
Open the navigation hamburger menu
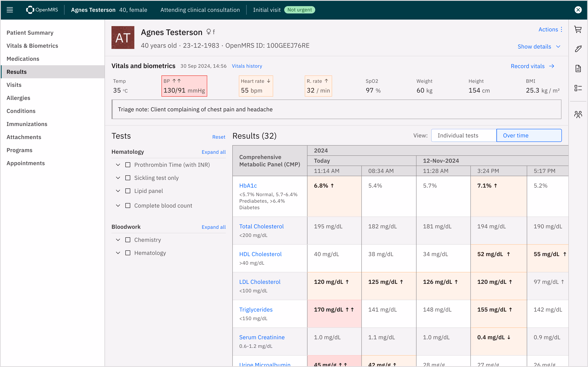(x=9, y=10)
